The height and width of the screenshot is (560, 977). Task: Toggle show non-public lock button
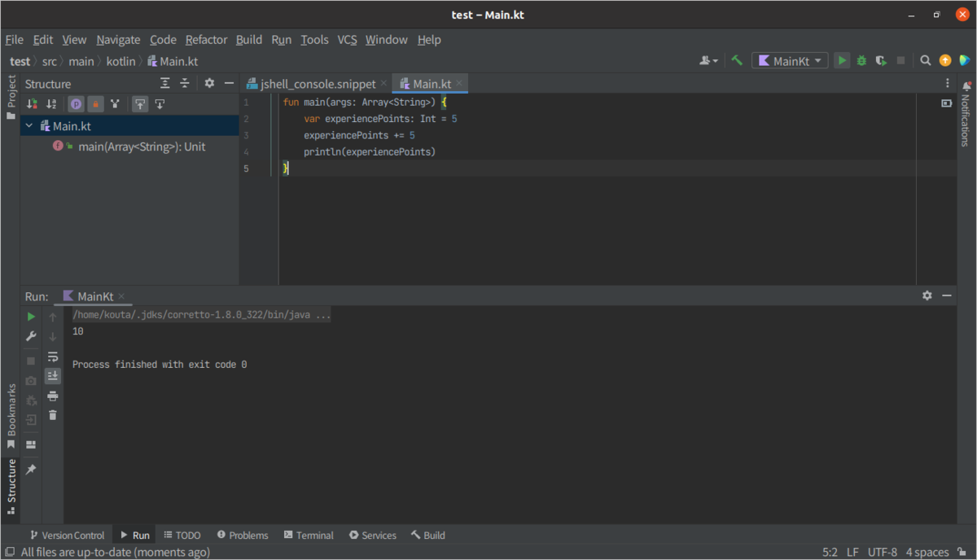(95, 103)
